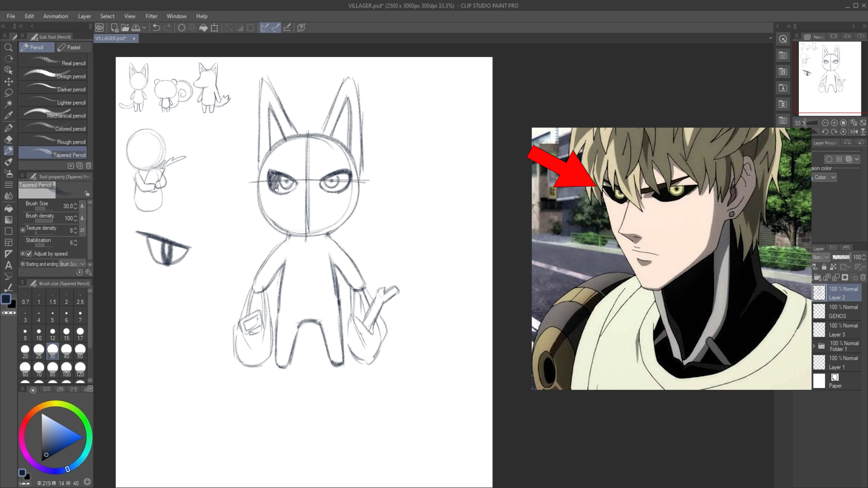The width and height of the screenshot is (868, 488).
Task: Open the Layer menu
Action: click(x=85, y=16)
